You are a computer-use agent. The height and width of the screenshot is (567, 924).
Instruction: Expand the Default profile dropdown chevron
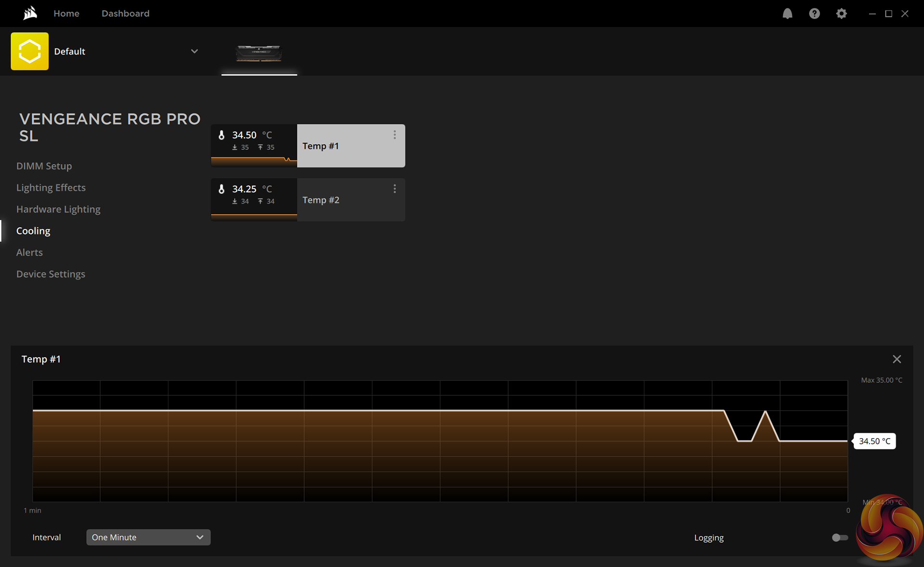coord(194,51)
